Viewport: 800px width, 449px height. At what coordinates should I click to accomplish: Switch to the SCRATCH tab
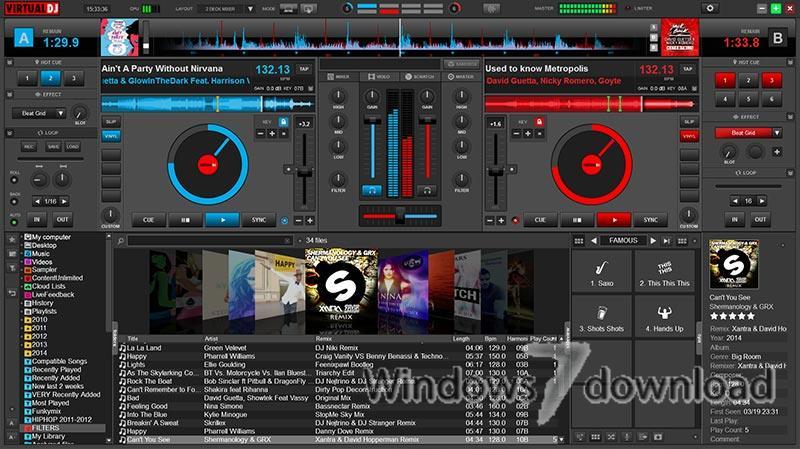419,77
